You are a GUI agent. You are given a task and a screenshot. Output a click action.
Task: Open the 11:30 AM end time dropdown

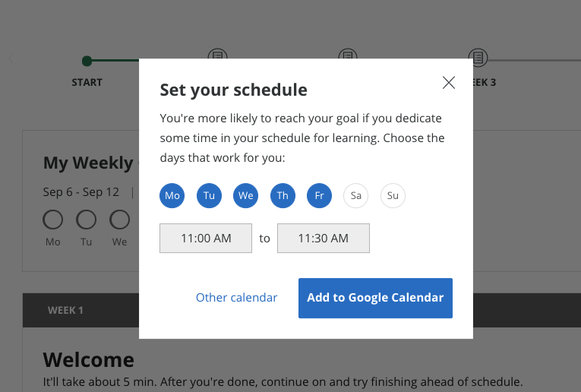(x=324, y=239)
